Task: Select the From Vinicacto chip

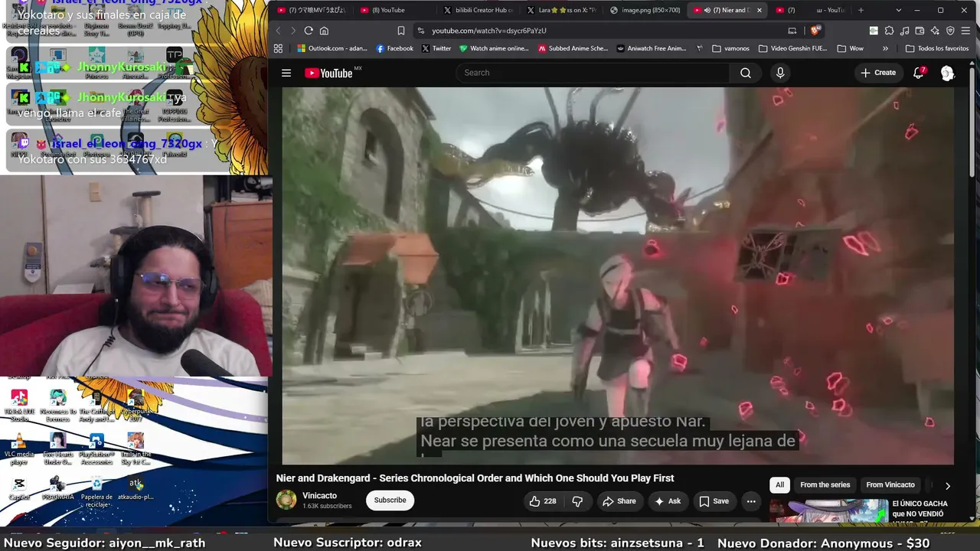Action: pyautogui.click(x=890, y=485)
